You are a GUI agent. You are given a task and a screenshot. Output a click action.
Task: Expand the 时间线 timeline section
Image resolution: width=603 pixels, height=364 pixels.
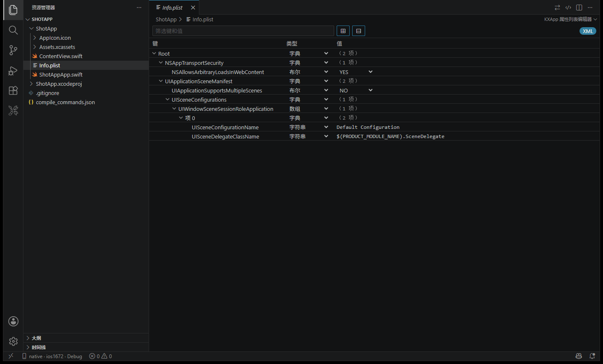(x=86, y=347)
